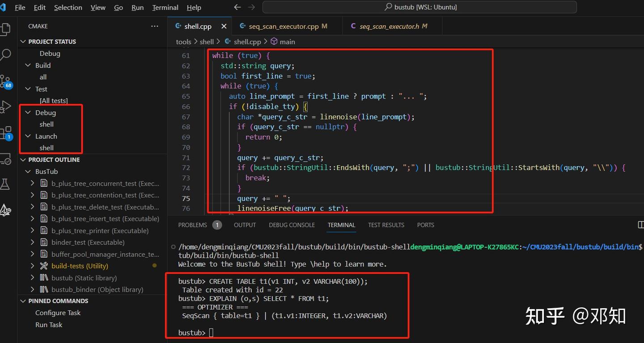644x343 pixels.
Task: Expand the b_plus_tree_insert_test item
Action: coord(32,218)
